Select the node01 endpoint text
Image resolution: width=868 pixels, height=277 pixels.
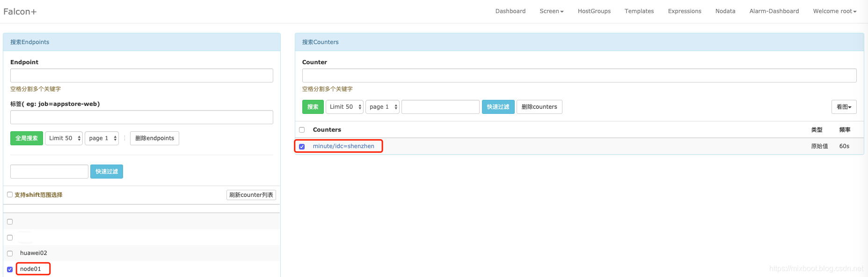click(x=30, y=269)
